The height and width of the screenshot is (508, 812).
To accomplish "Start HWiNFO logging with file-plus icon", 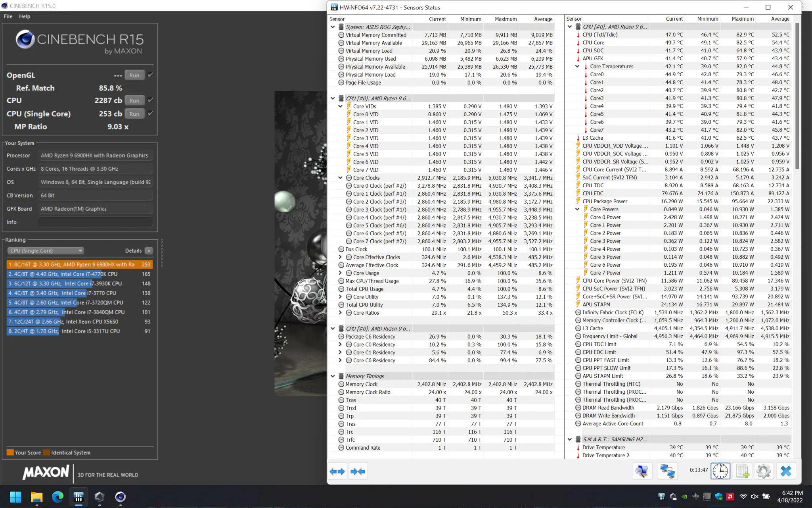I will (742, 471).
